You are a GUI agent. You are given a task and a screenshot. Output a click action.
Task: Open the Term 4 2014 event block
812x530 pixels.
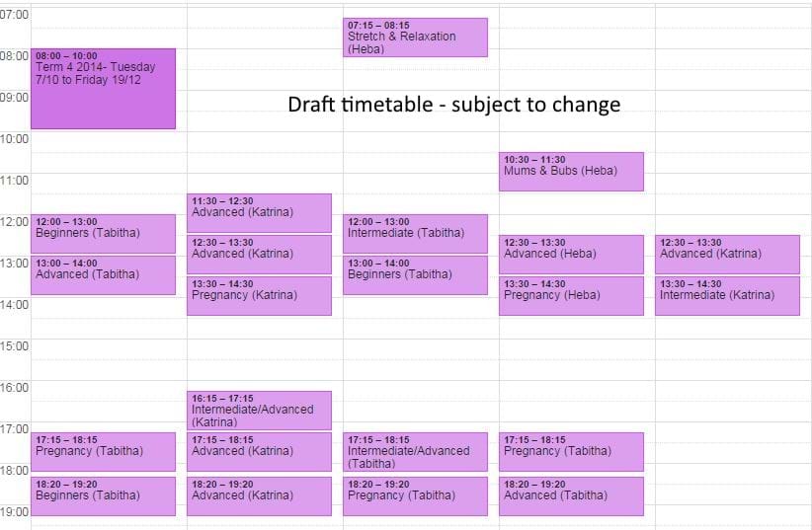pos(103,89)
